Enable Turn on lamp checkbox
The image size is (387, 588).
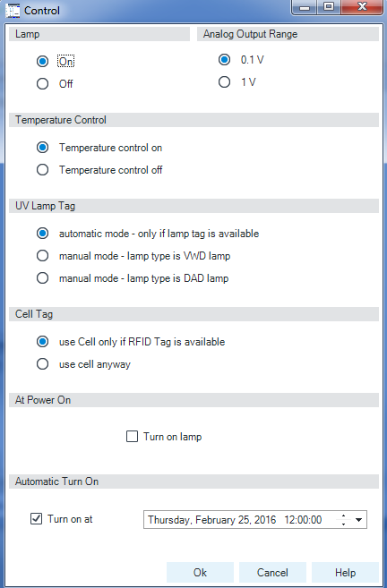(132, 437)
